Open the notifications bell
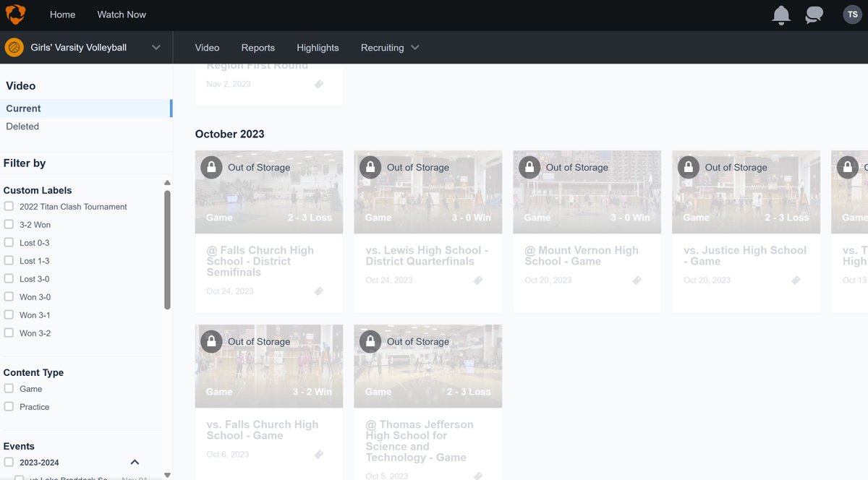This screenshot has height=480, width=868. tap(780, 14)
